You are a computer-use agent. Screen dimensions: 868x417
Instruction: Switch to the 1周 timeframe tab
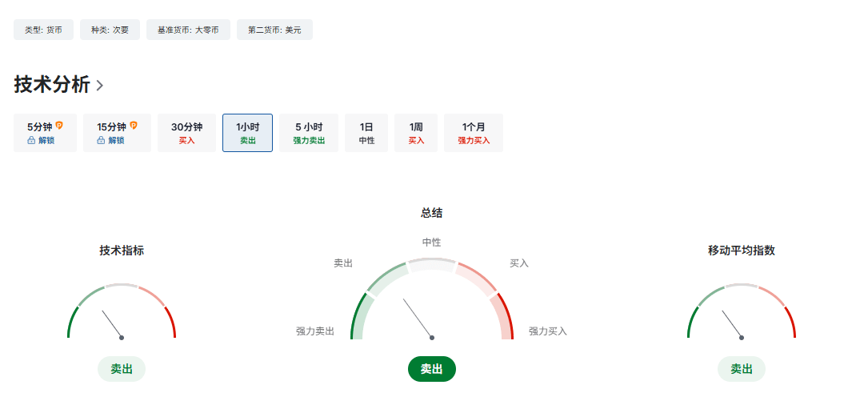pos(416,133)
